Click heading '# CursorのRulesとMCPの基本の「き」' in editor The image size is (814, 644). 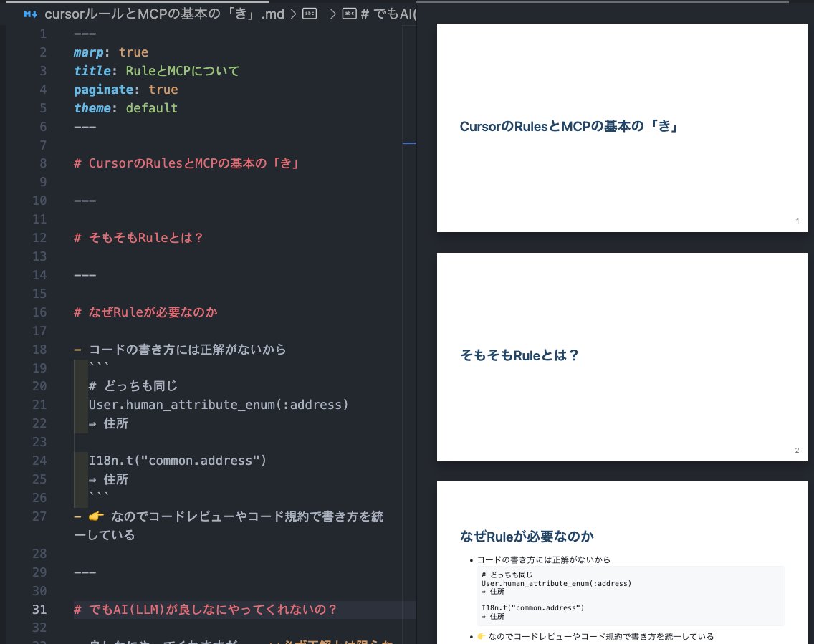[186, 163]
